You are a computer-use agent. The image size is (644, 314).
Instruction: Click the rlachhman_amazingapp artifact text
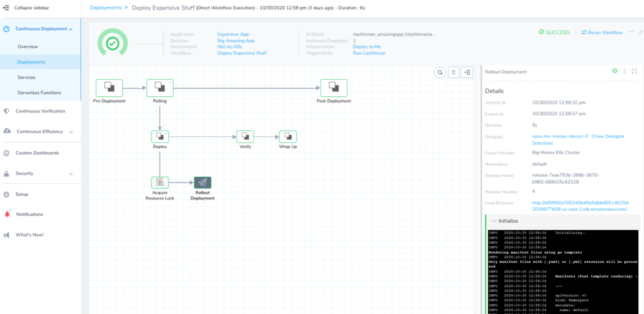tap(394, 35)
